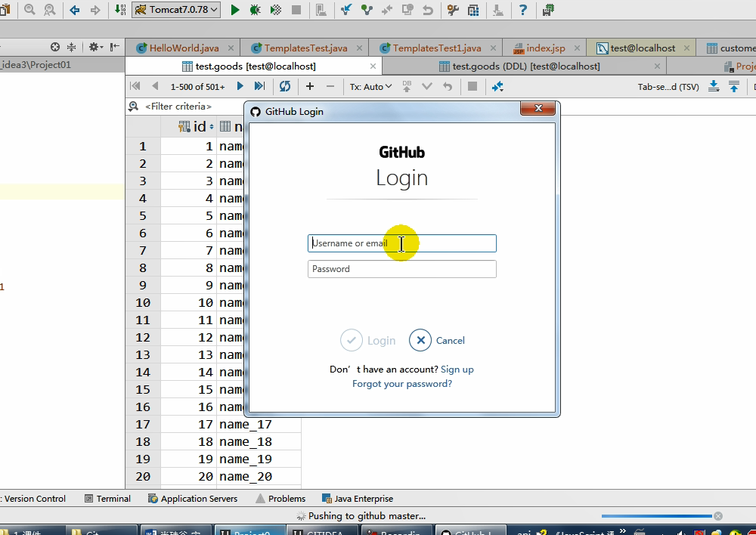Click the green Run button in toolbar
Screen dimensions: 756x535
click(235, 10)
